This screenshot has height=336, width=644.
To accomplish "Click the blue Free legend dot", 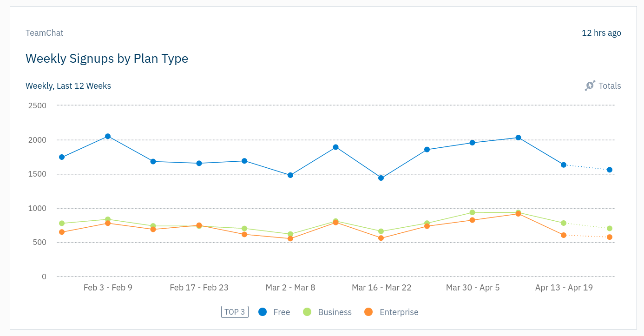I will coord(263,312).
